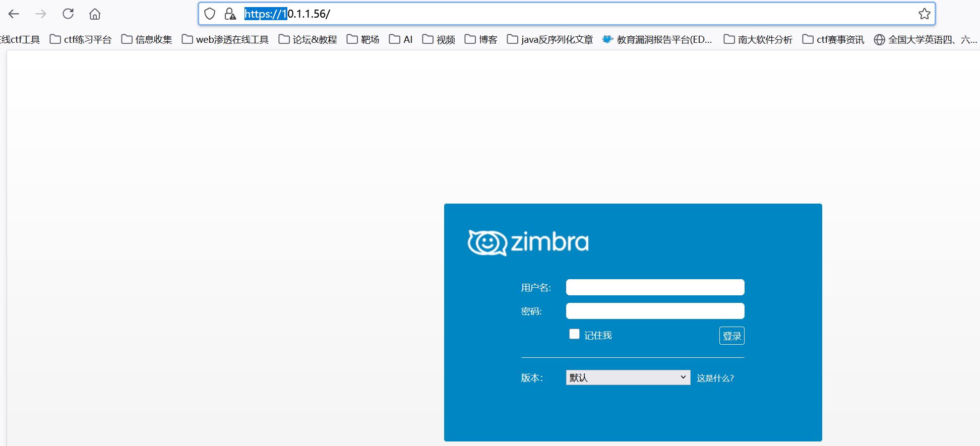Click the 登录 login button
This screenshot has height=446, width=980.
click(x=731, y=336)
